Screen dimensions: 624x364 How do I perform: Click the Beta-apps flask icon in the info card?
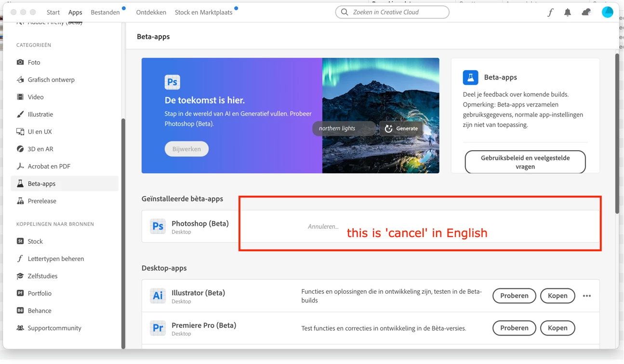click(470, 77)
